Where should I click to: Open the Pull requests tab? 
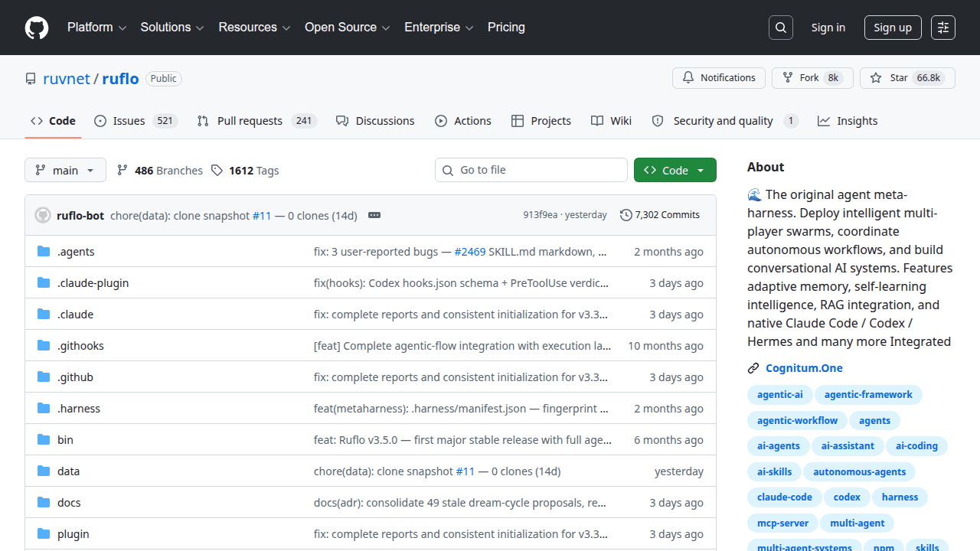click(256, 121)
